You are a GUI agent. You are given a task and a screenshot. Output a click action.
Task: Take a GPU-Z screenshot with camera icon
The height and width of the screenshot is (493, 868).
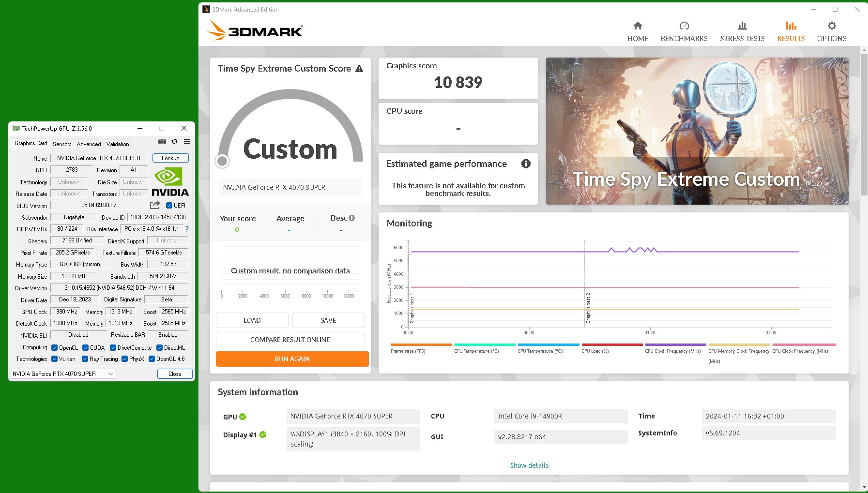[x=162, y=141]
